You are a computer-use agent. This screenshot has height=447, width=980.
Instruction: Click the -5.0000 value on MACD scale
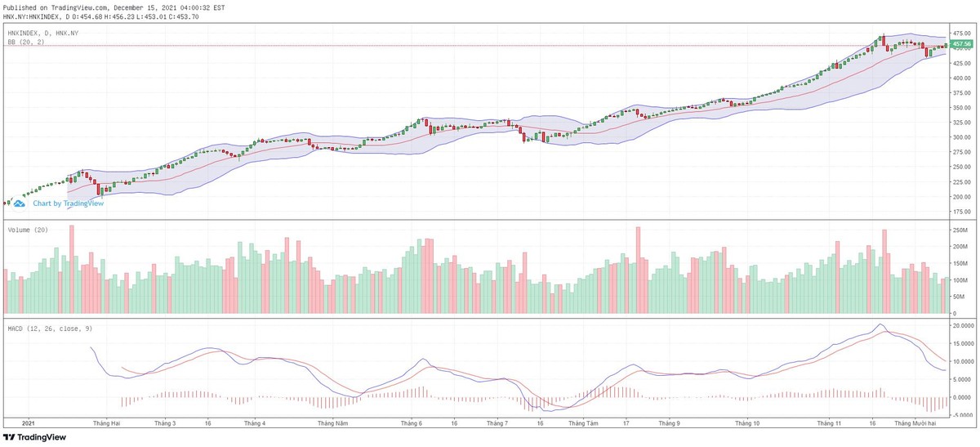[x=962, y=414]
